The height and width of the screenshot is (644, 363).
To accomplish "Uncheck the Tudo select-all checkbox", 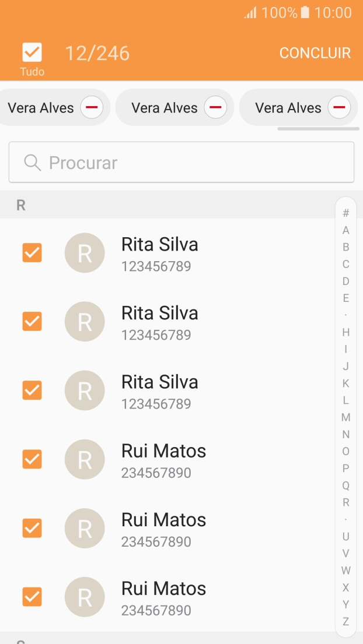I will 32,52.
